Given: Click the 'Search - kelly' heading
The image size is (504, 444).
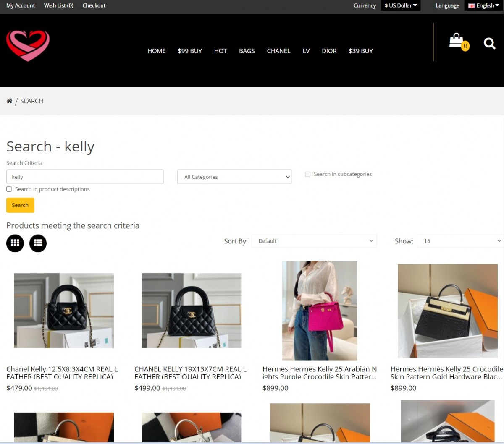Looking at the screenshot, I should coord(50,146).
